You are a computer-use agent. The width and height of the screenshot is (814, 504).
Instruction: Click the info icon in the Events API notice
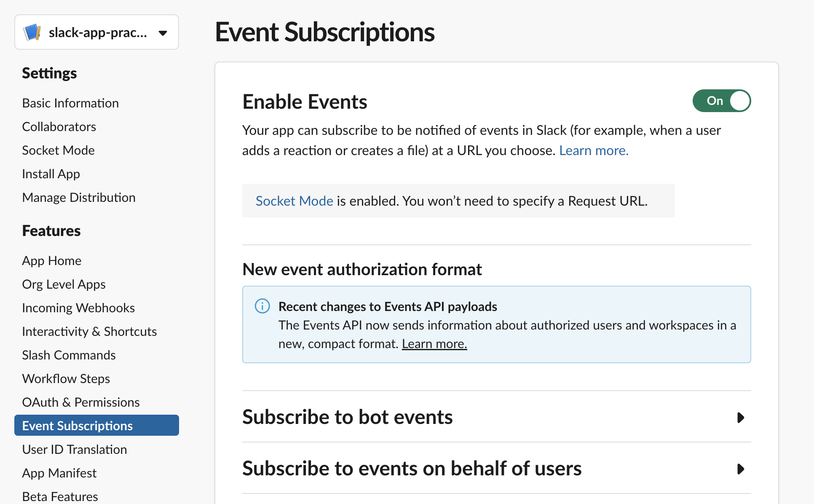click(262, 306)
